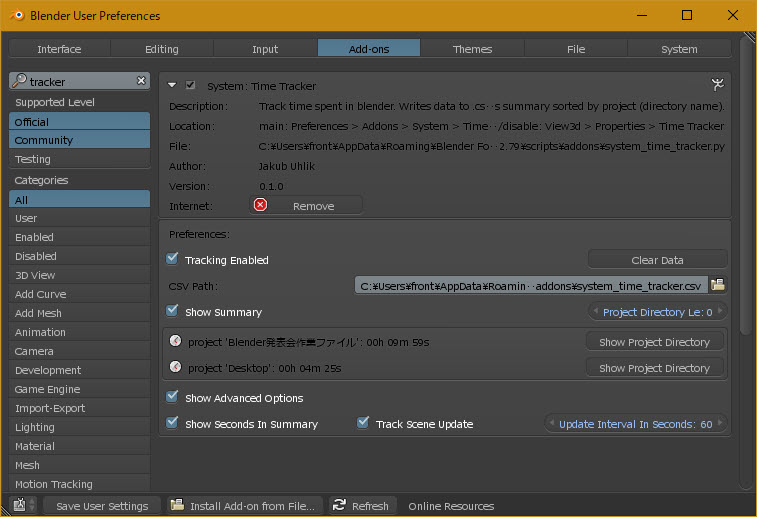The height and width of the screenshot is (517, 757).
Task: Click the editor type icon at bottom left
Action: point(19,505)
